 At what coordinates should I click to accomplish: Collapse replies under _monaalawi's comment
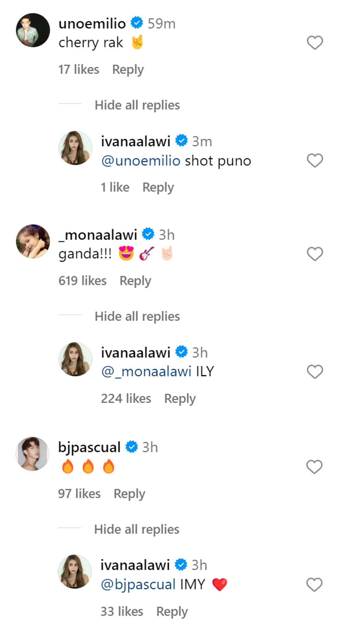[x=137, y=316]
